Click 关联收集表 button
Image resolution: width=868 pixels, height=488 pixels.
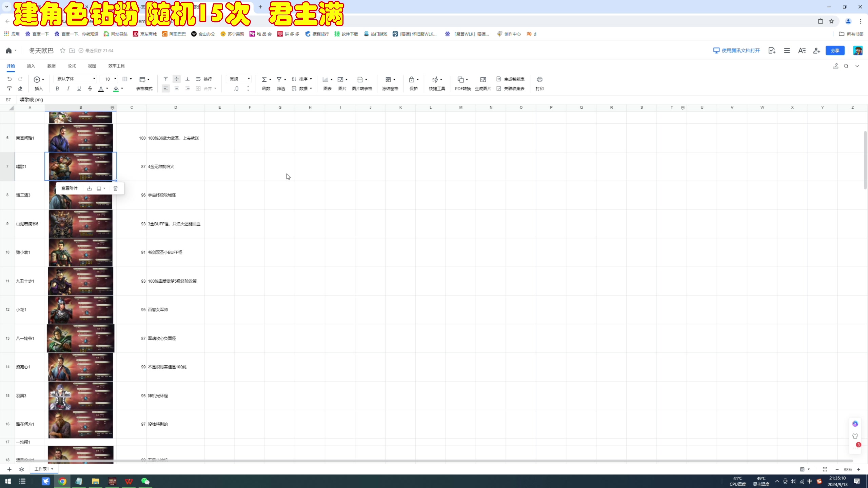click(x=510, y=88)
